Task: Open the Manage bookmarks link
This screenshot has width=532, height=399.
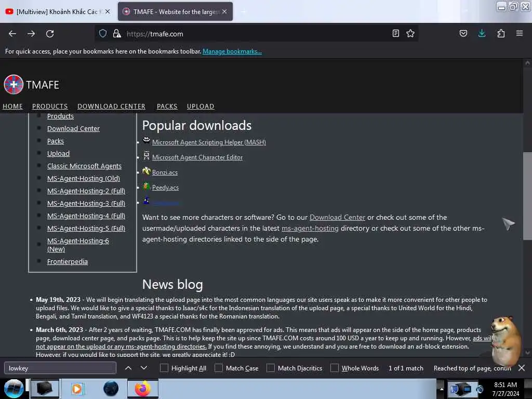Action: click(x=232, y=51)
